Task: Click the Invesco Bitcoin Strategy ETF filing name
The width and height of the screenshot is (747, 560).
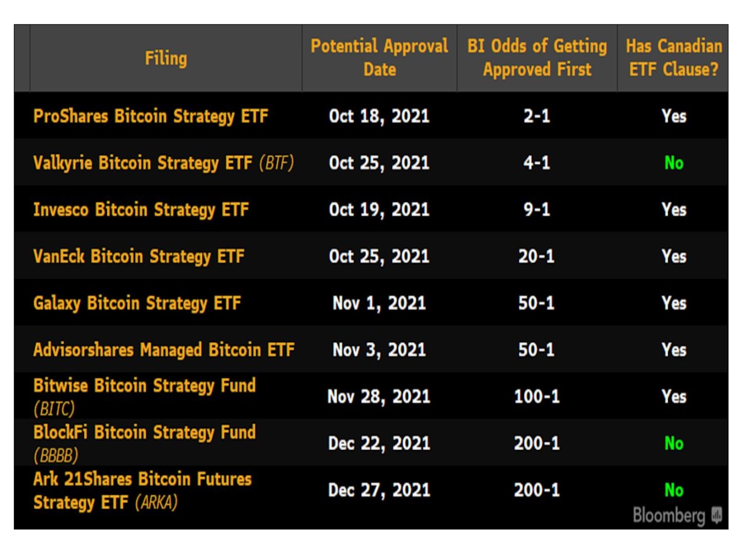Action: pyautogui.click(x=141, y=209)
